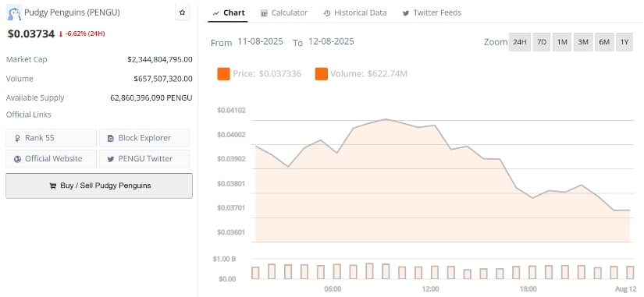Open the From date field 11-08-2025
This screenshot has width=644, height=297.
pos(260,41)
